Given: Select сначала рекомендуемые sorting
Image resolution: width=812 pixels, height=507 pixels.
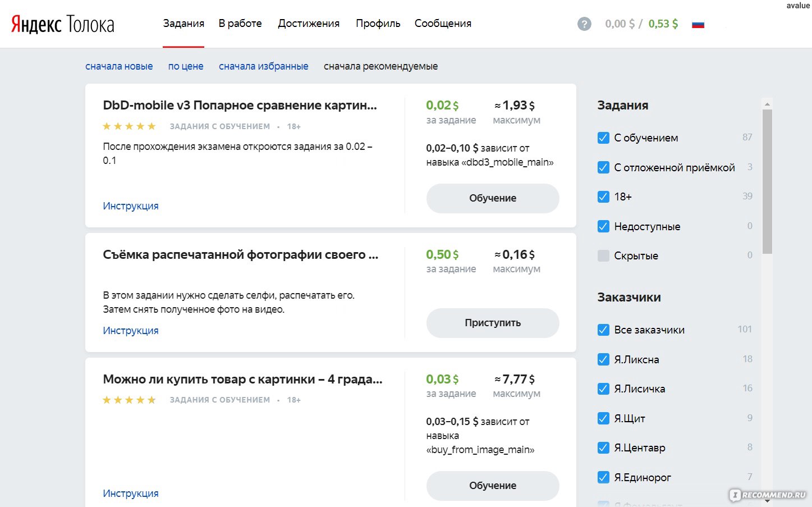Looking at the screenshot, I should (380, 66).
